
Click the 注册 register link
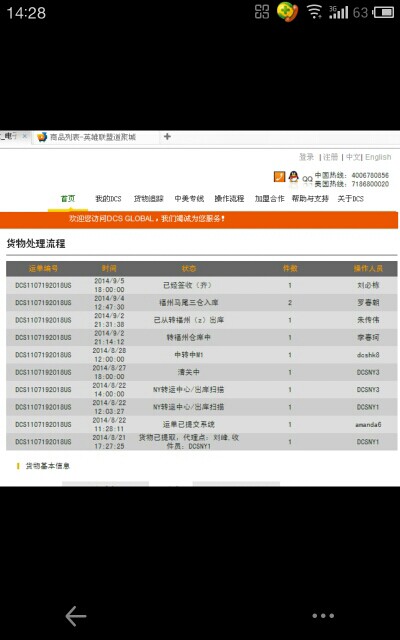pos(331,157)
